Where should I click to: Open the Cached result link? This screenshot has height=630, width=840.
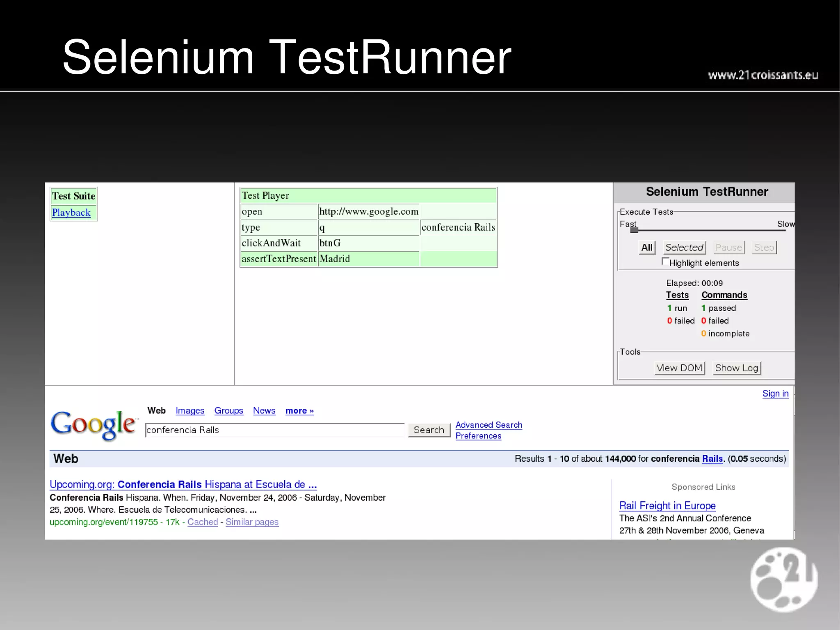point(203,522)
